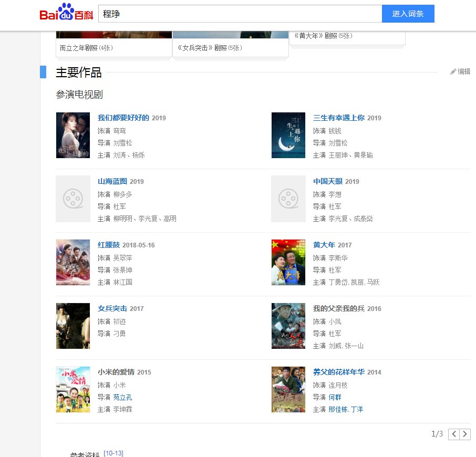476x457 pixels.
Task: Open the 中国天眼 film reel placeholder icon
Action: point(288,199)
